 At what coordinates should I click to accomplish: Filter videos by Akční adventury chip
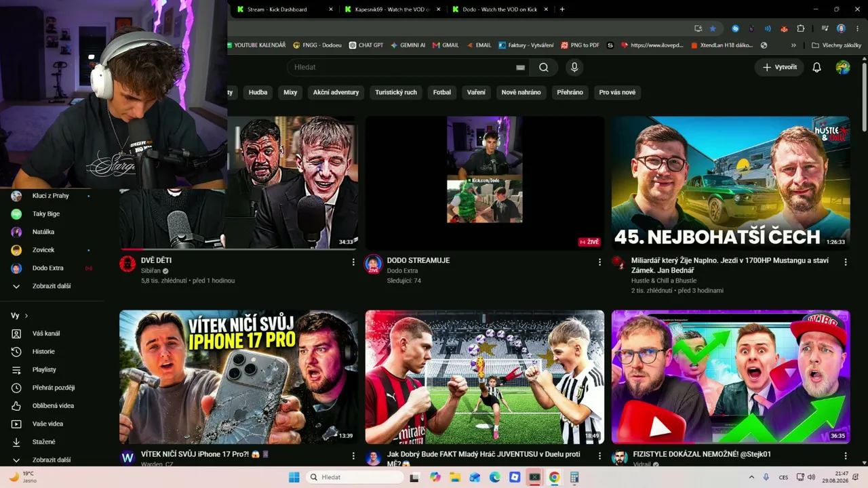[336, 92]
